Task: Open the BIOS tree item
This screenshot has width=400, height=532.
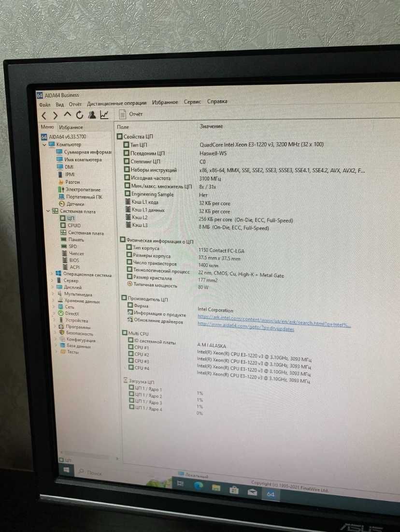Action: (71, 260)
